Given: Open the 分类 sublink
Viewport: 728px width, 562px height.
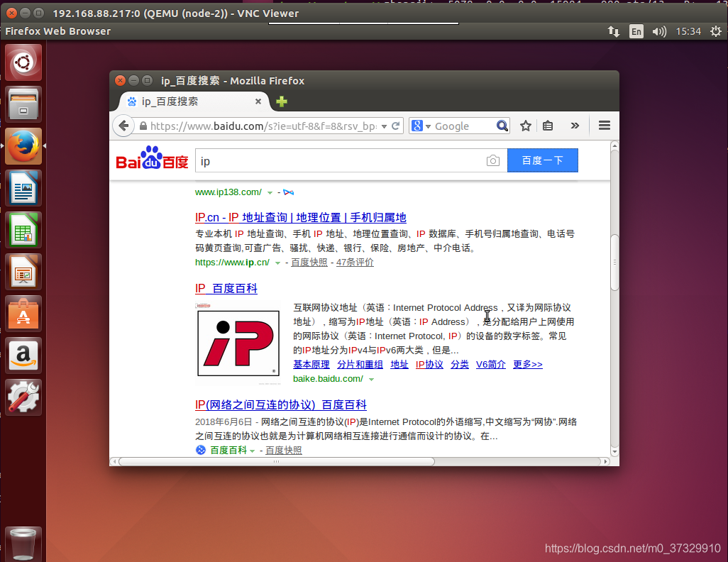Looking at the screenshot, I should click(x=460, y=365).
